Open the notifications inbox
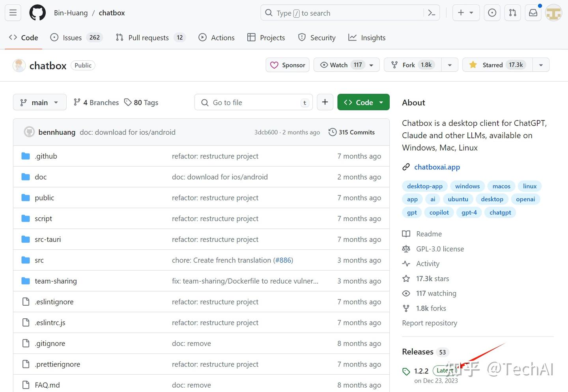The height and width of the screenshot is (392, 568). (533, 13)
